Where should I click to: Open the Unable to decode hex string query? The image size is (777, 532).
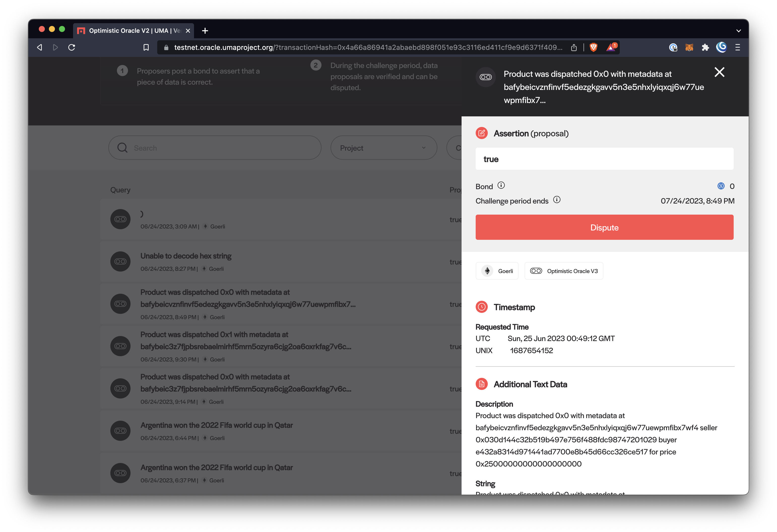(281, 262)
